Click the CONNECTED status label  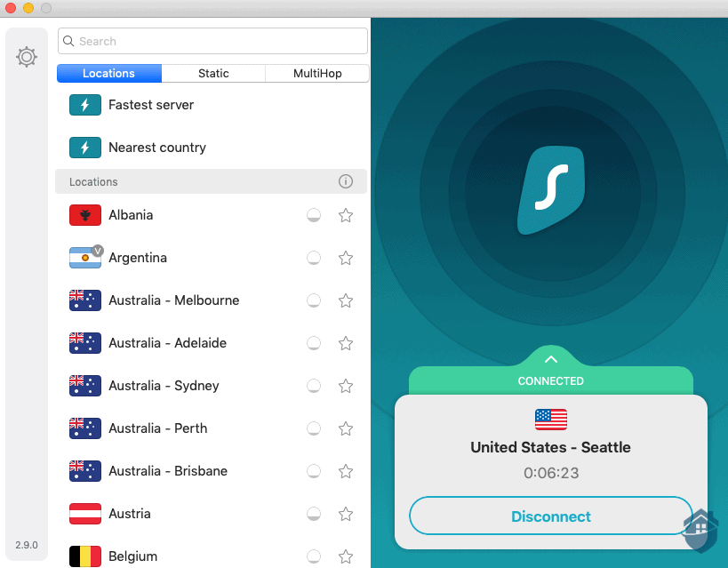tap(550, 380)
